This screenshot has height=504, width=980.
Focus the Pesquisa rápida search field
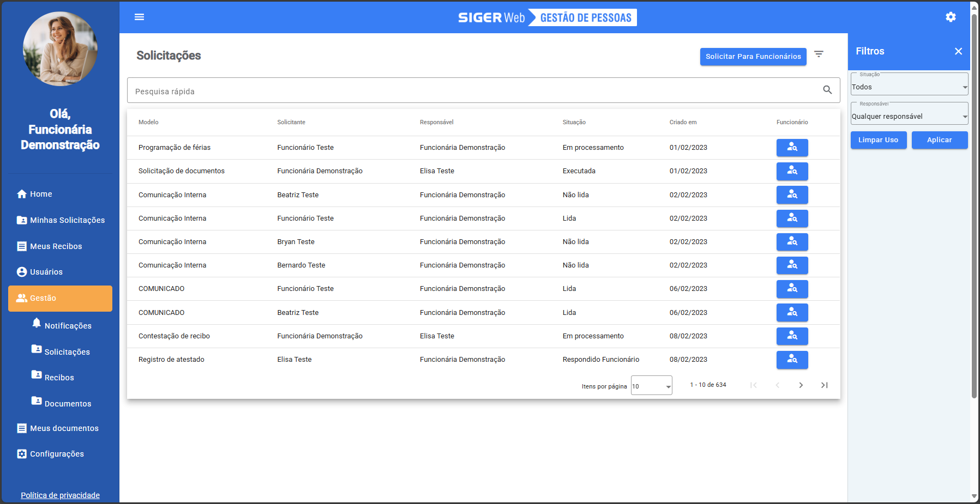pyautogui.click(x=474, y=91)
